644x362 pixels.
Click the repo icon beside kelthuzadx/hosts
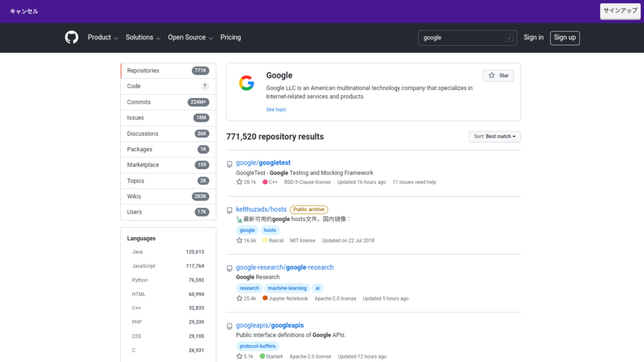pos(230,211)
